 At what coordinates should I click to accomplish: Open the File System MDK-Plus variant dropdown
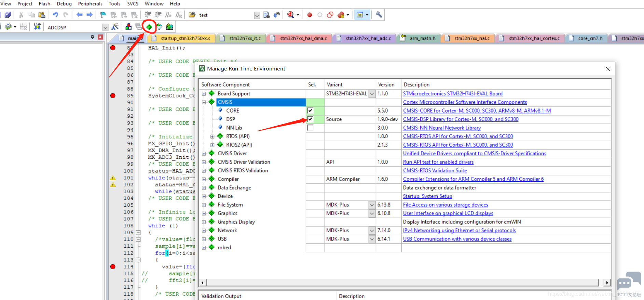[372, 205]
